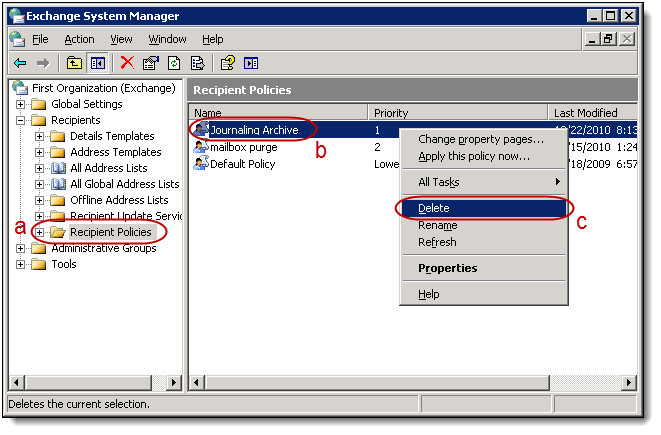661x435 pixels.
Task: Expand the All Address Lists node
Action: 39,168
